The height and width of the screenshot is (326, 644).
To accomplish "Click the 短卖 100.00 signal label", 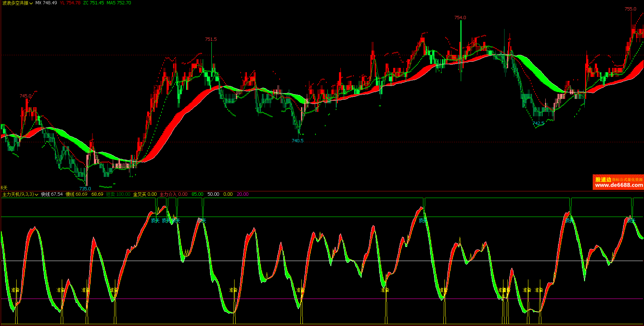I will (118, 194).
